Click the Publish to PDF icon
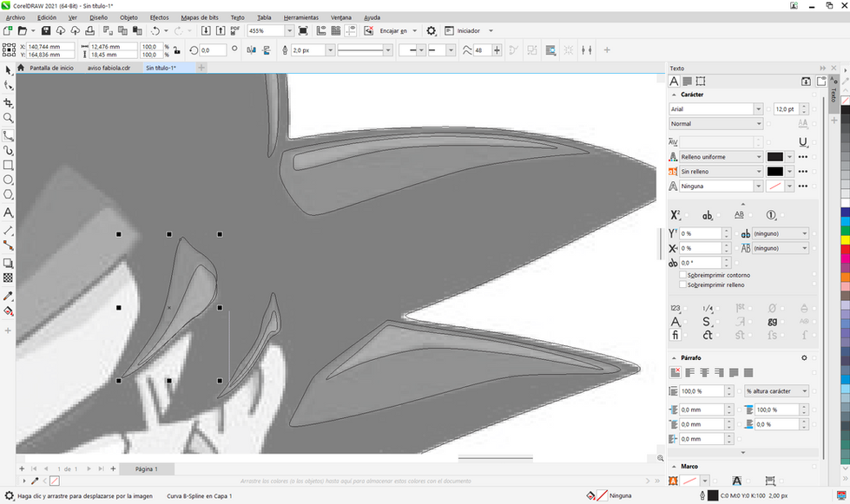 click(x=235, y=31)
